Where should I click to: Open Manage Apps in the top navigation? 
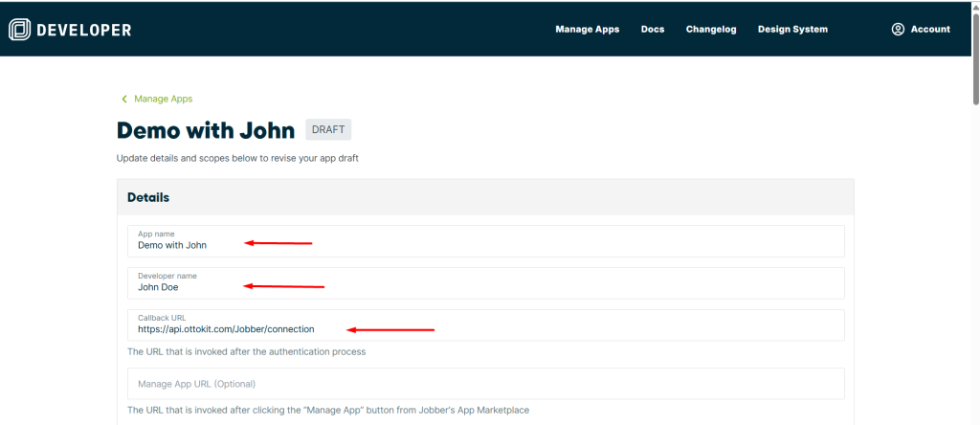[587, 30]
